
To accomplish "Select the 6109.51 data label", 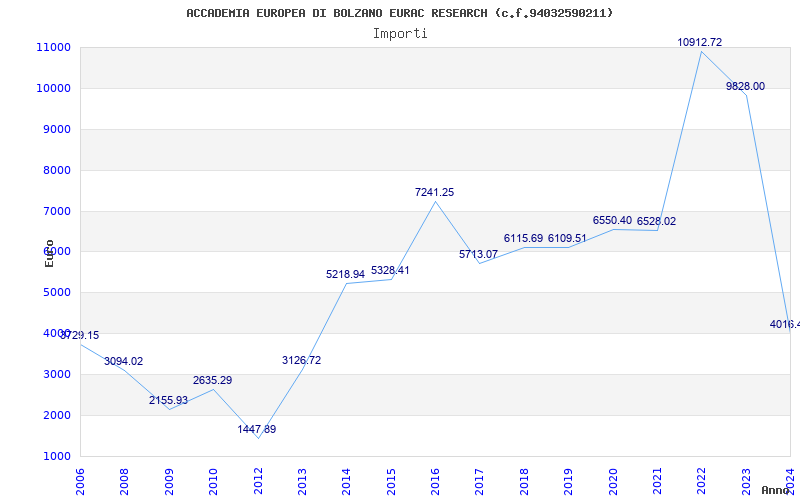I will coord(567,238).
